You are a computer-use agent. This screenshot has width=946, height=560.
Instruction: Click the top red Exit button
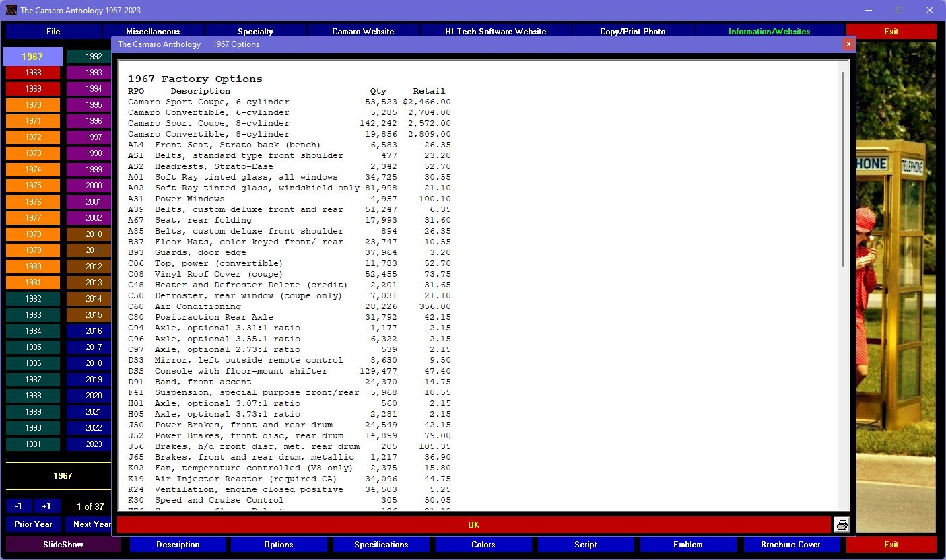pos(891,32)
